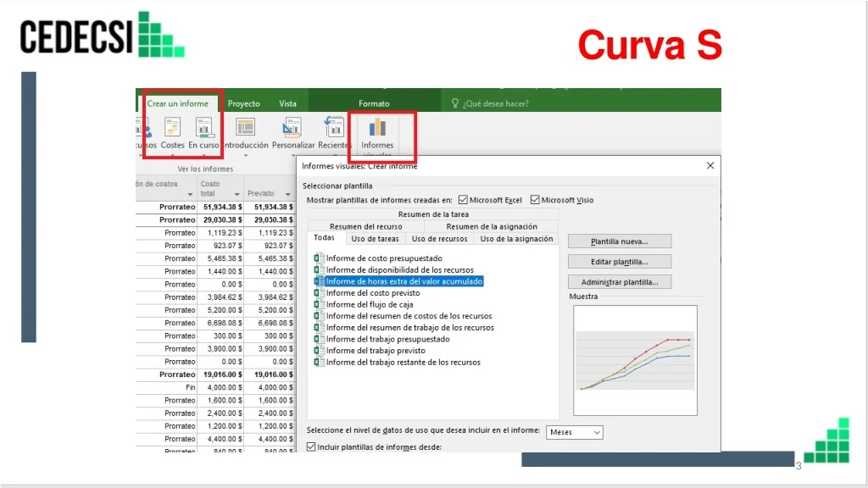The height and width of the screenshot is (488, 868).
Task: Open the Formato ribbon tab
Action: pyautogui.click(x=374, y=103)
